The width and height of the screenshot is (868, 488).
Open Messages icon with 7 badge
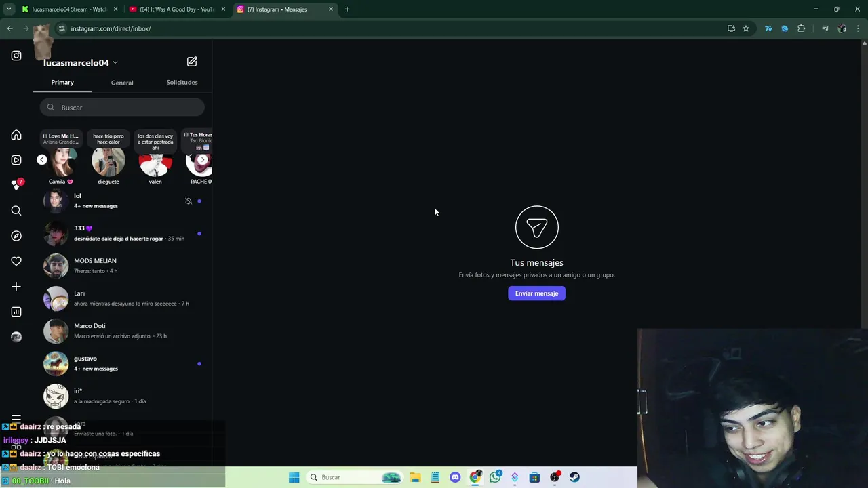coord(16,185)
